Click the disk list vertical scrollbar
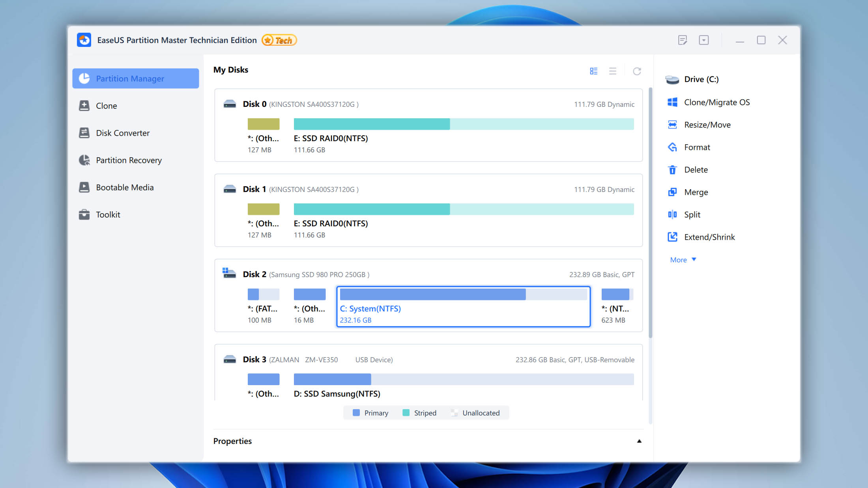 pos(650,213)
